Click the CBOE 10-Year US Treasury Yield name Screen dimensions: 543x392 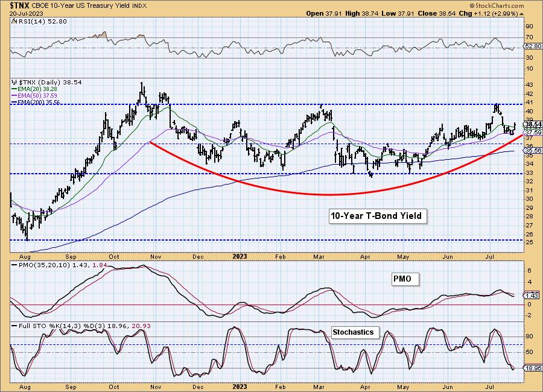[x=81, y=6]
